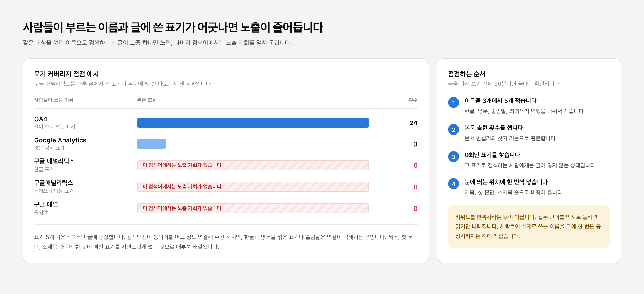Click the count value 3
644x294 pixels.
(415, 144)
